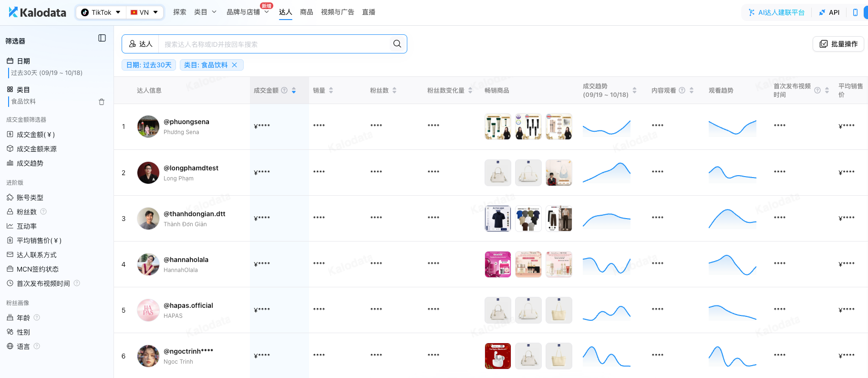Image resolution: width=868 pixels, height=378 pixels.
Task: Open the VN country dropdown
Action: point(144,12)
